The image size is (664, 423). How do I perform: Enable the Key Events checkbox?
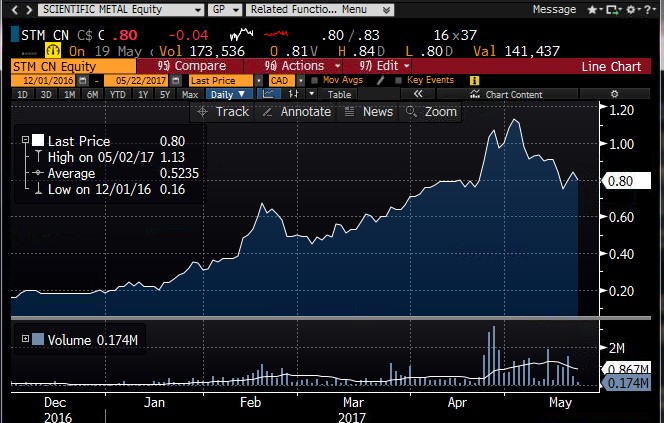click(x=400, y=80)
